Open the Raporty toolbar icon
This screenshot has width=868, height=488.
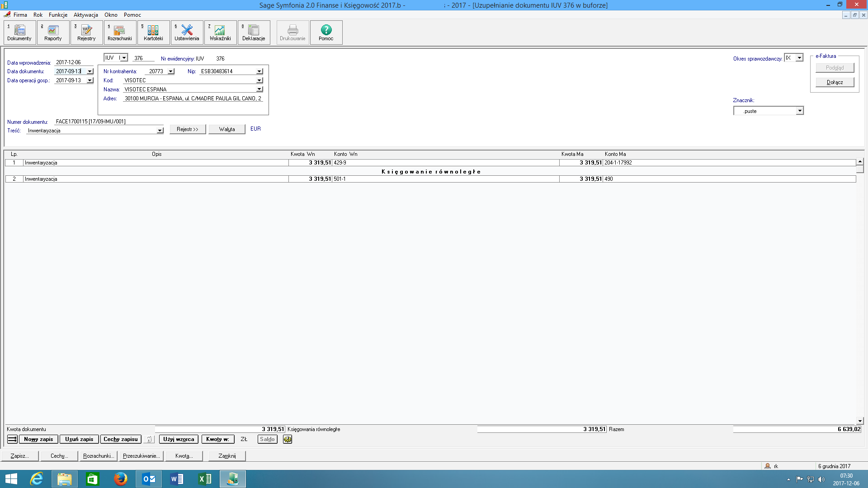tap(53, 33)
